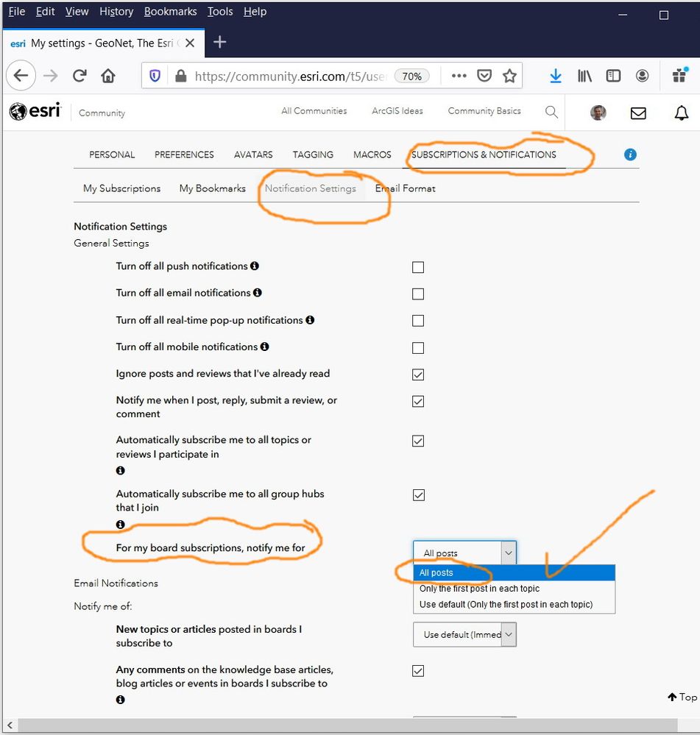This screenshot has width=700, height=735.
Task: Switch to the TAGGING tab
Action: click(x=313, y=155)
